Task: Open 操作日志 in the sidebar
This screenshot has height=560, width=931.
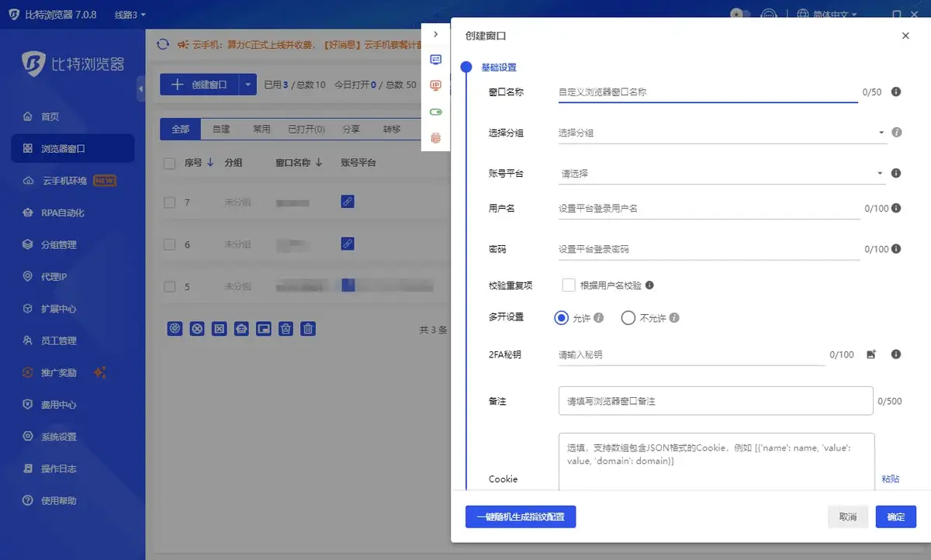Action: tap(49, 468)
